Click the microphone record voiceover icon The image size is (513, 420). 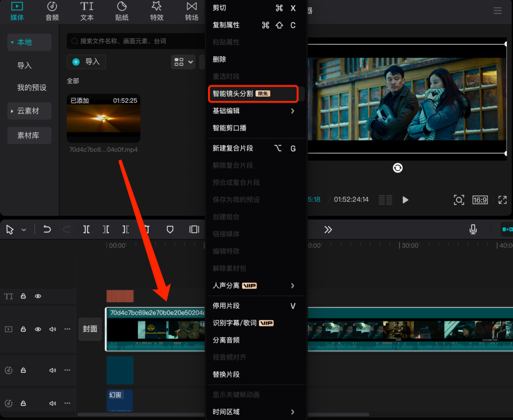[473, 229]
